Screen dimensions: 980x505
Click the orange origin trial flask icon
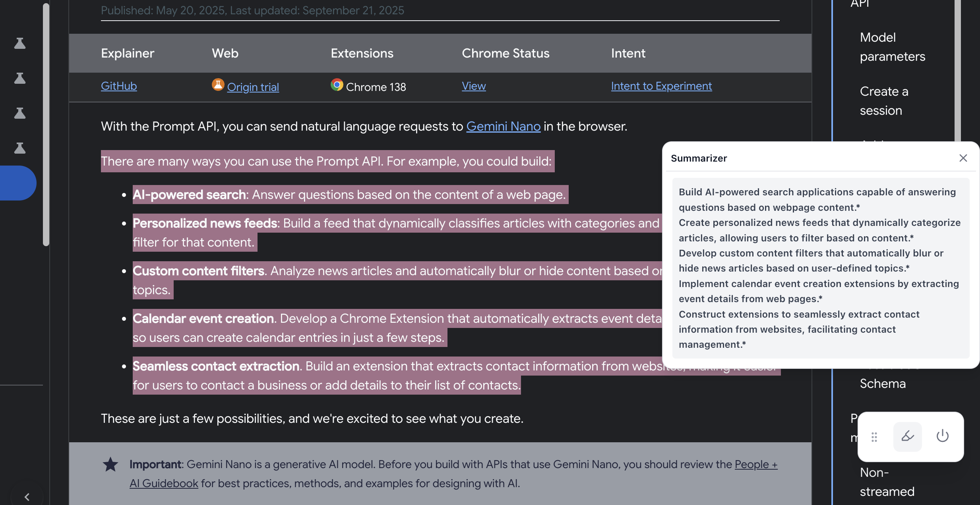pyautogui.click(x=218, y=85)
